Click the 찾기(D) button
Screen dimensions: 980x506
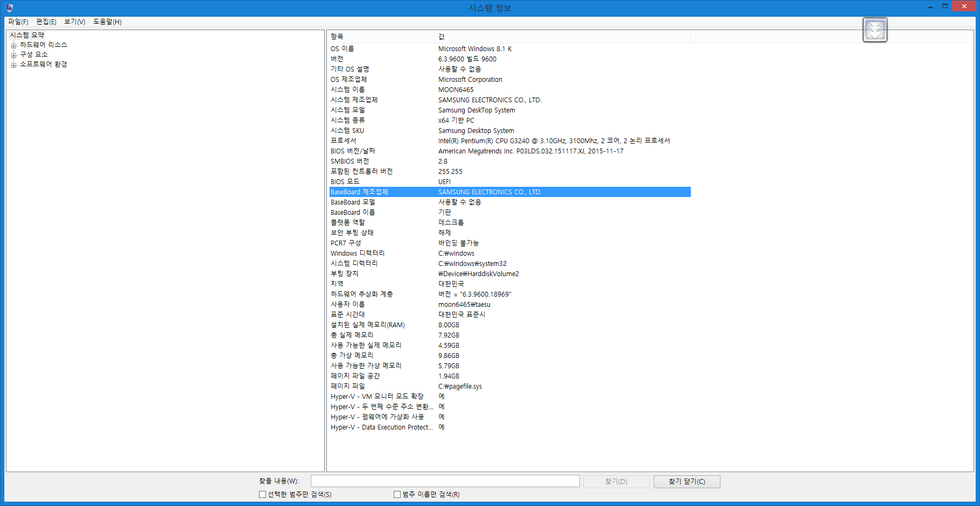tap(617, 481)
